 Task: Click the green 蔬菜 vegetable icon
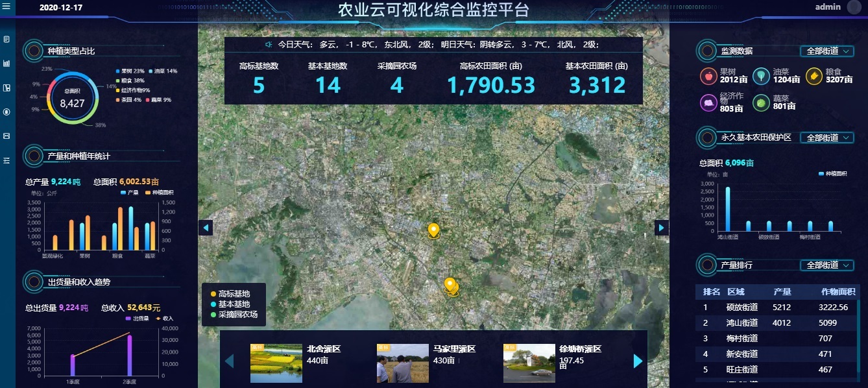760,103
